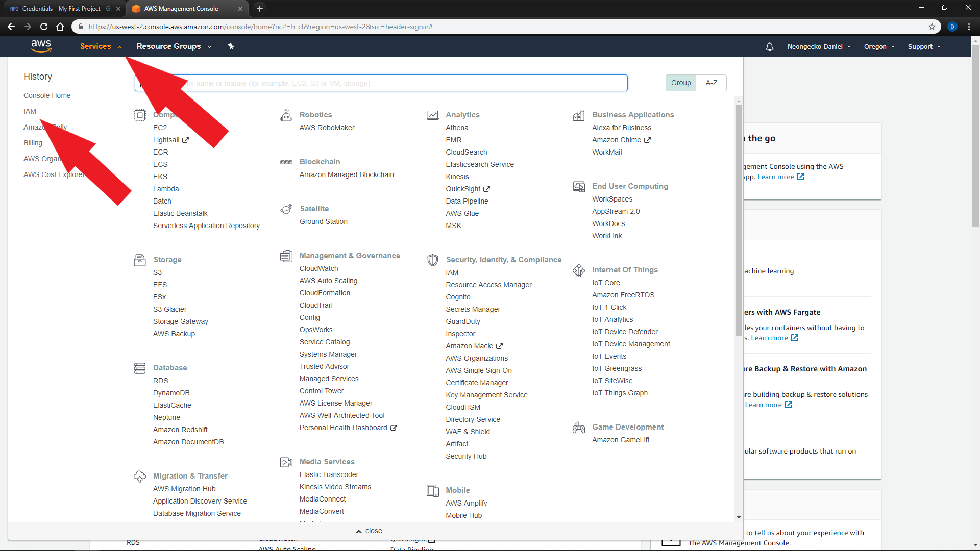Image resolution: width=980 pixels, height=551 pixels.
Task: Open Lambda service
Action: point(166,189)
